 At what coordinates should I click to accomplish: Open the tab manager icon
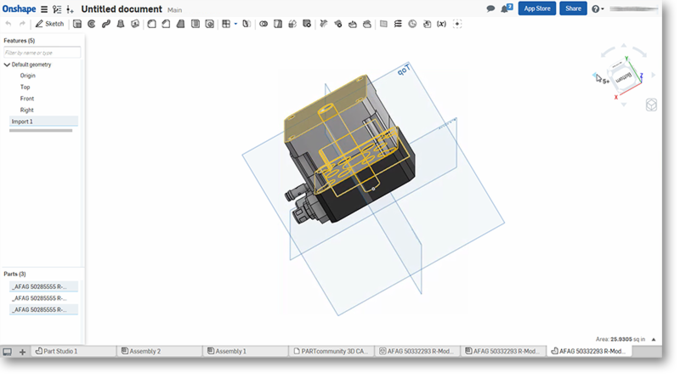(7, 352)
